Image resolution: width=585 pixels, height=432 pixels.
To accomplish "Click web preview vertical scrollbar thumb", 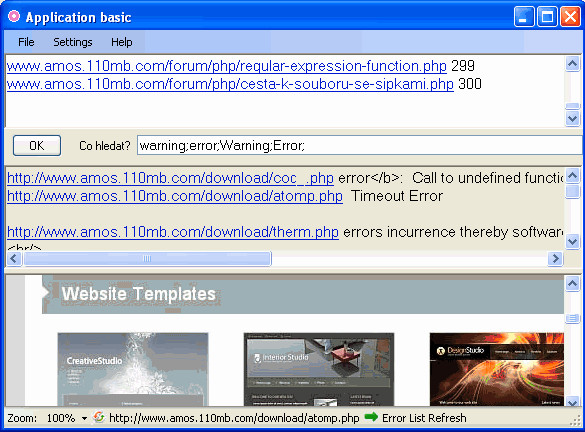I will 572,319.
